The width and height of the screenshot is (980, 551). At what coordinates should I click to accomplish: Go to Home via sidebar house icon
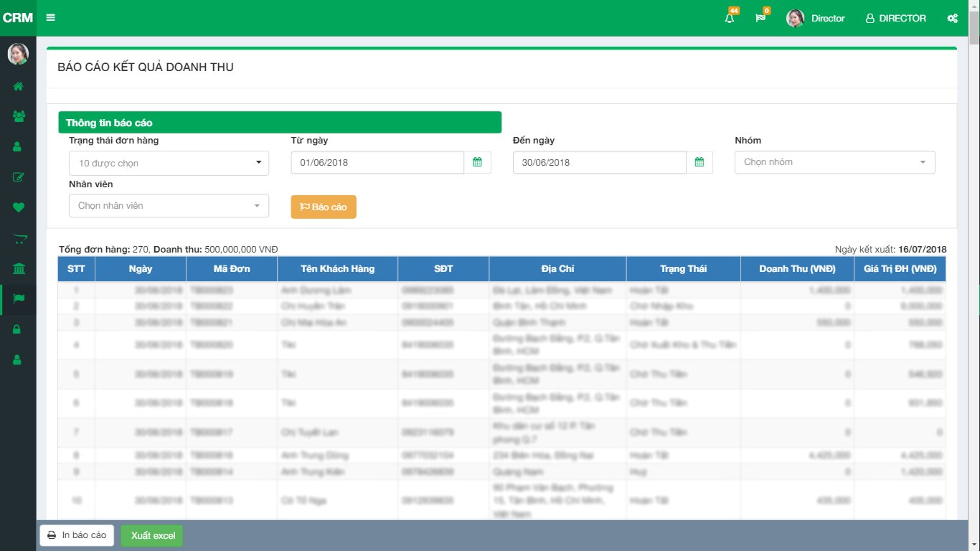coord(18,86)
